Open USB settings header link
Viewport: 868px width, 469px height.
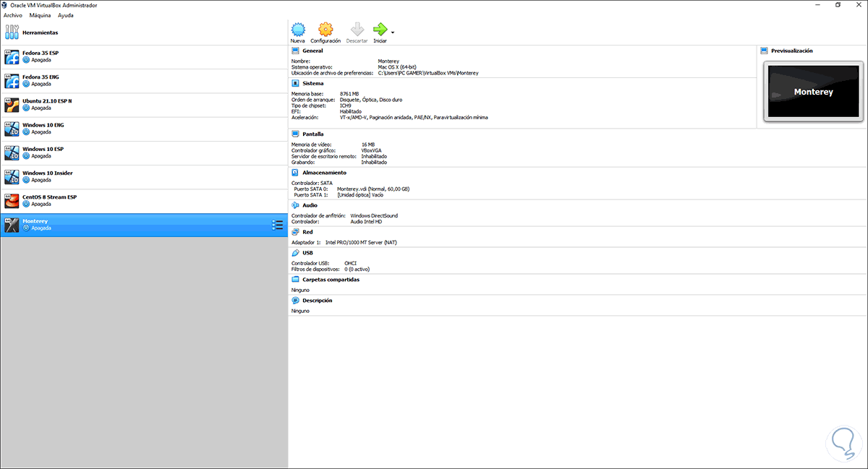coord(308,253)
